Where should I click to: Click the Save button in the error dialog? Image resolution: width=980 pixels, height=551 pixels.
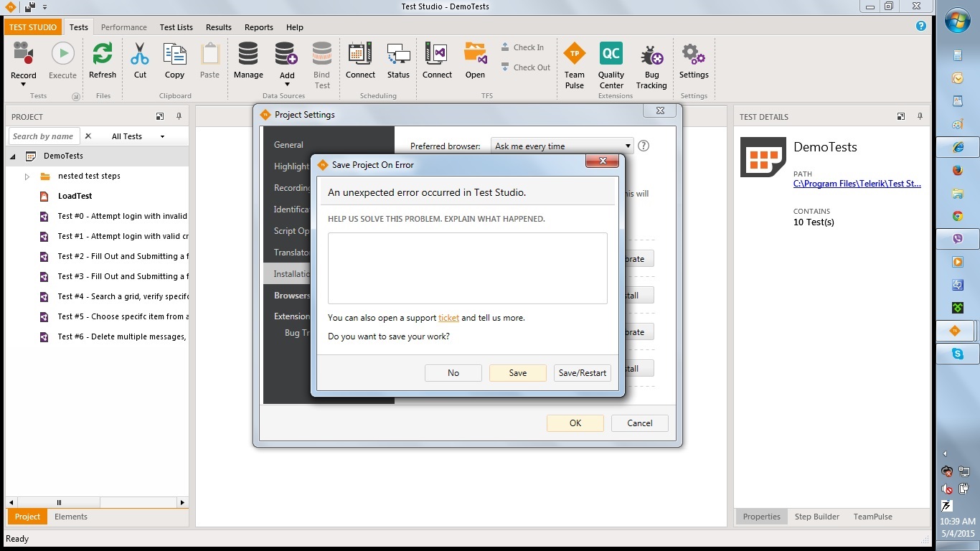click(518, 373)
